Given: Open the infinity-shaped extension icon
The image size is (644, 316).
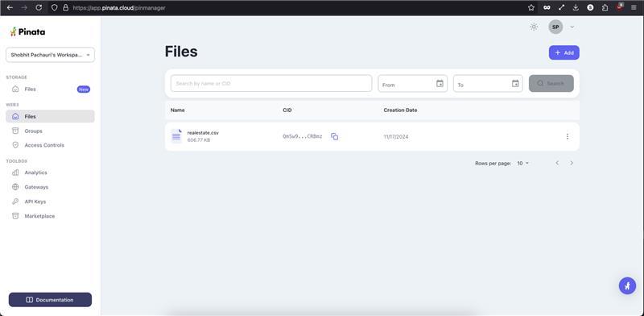Looking at the screenshot, I should 547,7.
